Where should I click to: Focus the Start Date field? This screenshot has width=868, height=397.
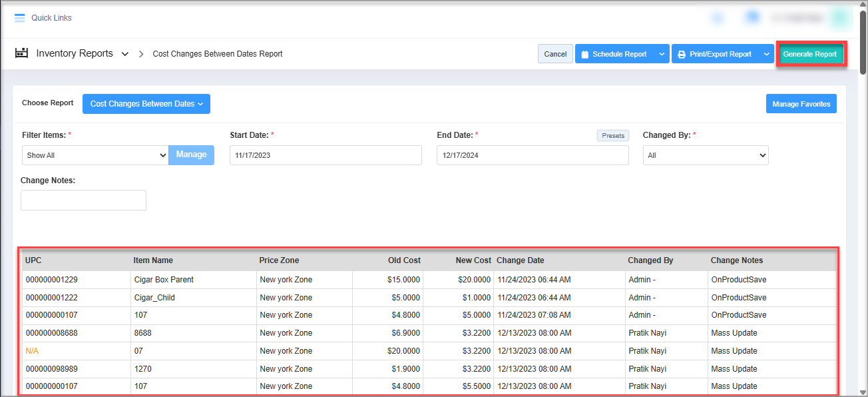point(325,155)
